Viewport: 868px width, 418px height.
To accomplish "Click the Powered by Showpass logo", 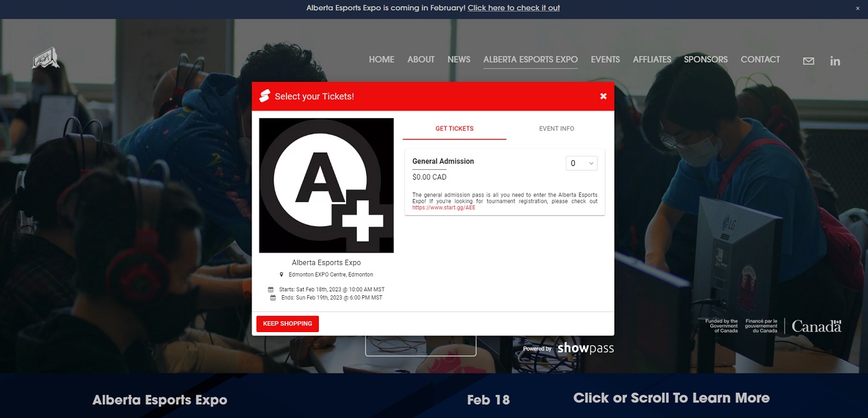I will click(x=569, y=348).
